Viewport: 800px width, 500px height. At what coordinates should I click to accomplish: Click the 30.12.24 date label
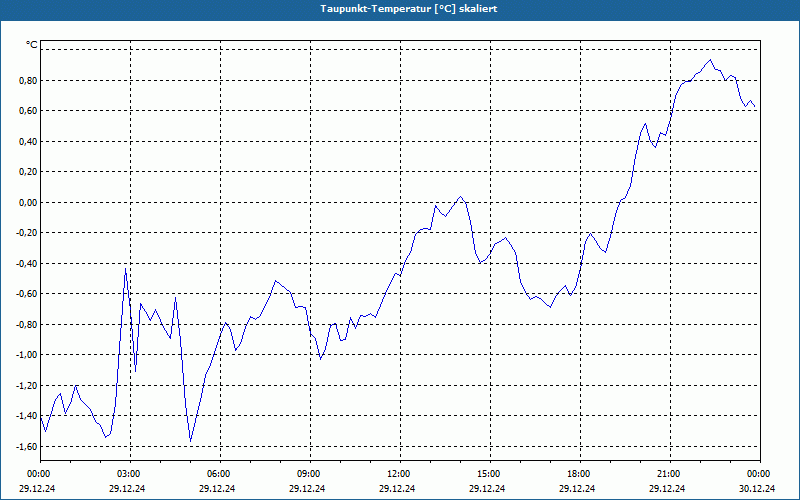coord(757,488)
